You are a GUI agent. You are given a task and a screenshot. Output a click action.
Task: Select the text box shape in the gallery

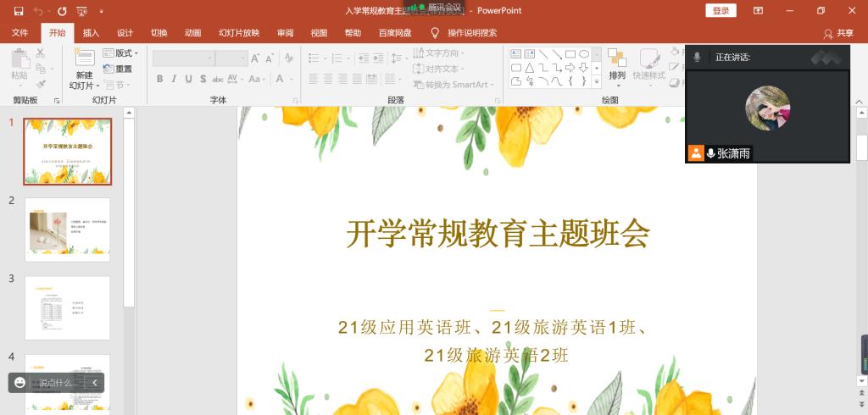point(516,53)
